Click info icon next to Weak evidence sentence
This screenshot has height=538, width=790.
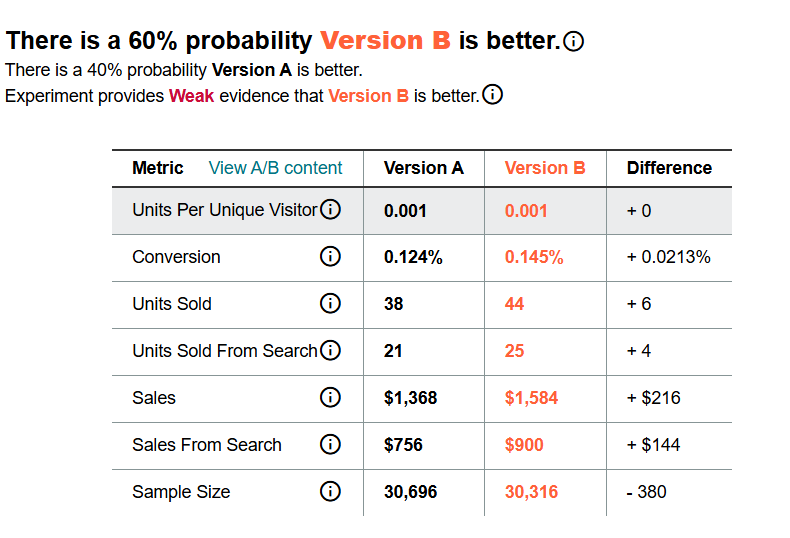pyautogui.click(x=492, y=94)
